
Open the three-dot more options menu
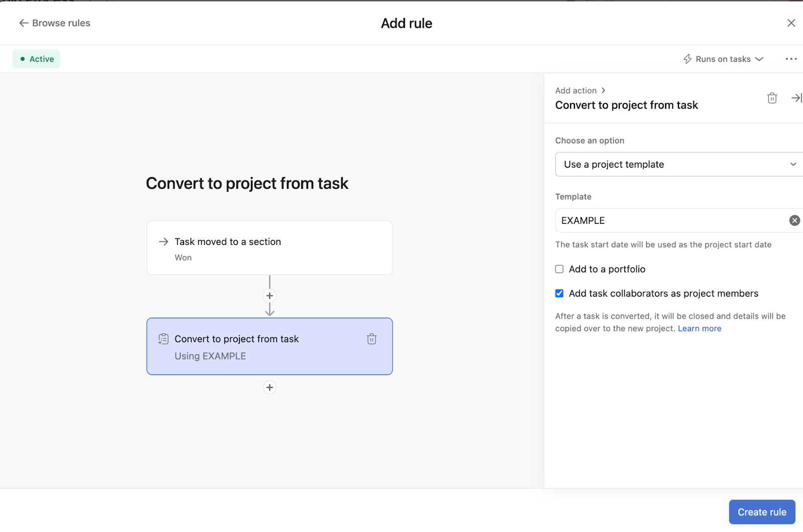tap(791, 59)
